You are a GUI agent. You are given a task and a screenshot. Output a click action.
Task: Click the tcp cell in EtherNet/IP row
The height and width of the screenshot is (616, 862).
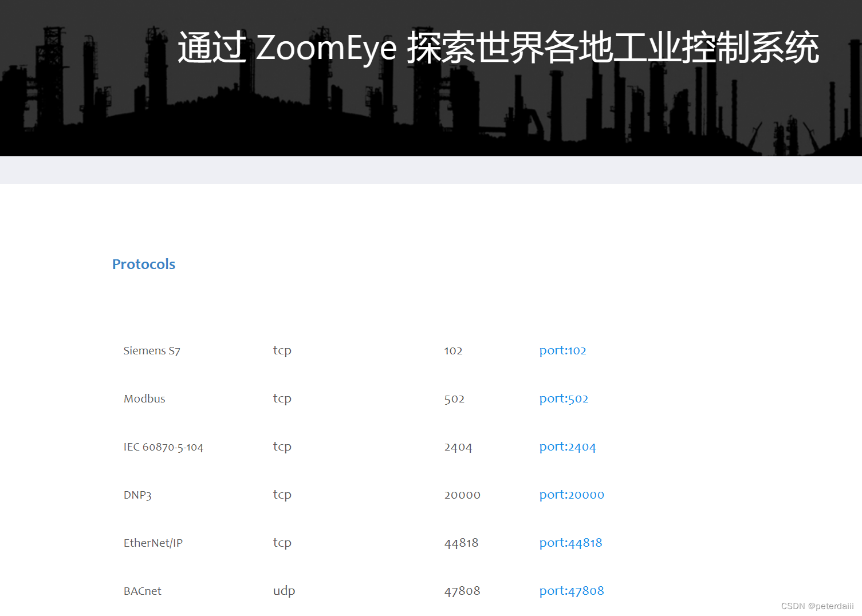tap(282, 543)
